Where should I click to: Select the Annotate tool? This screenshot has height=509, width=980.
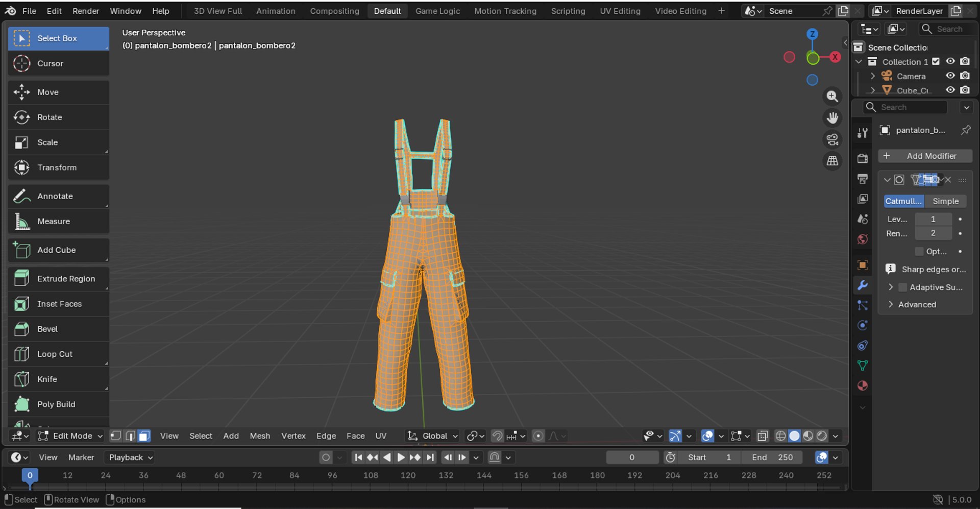59,196
